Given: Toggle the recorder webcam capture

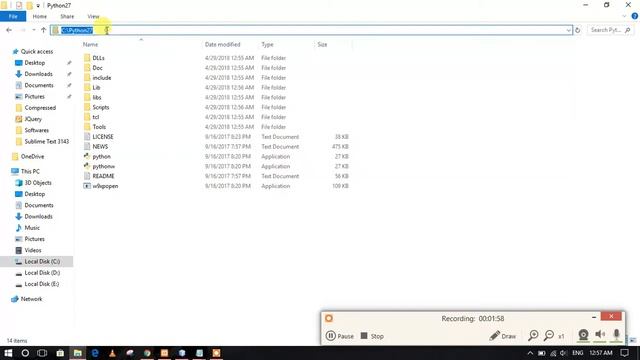Looking at the screenshot, I should tap(583, 335).
